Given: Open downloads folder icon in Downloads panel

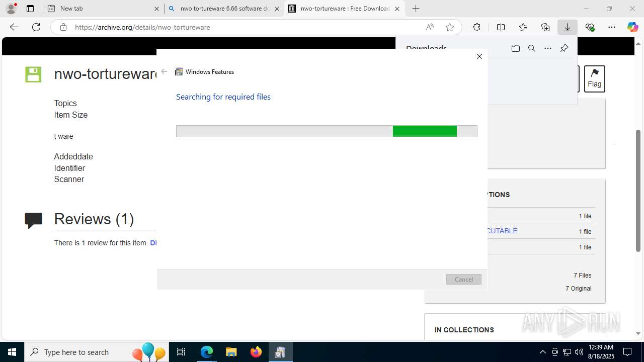Looking at the screenshot, I should coord(515,48).
